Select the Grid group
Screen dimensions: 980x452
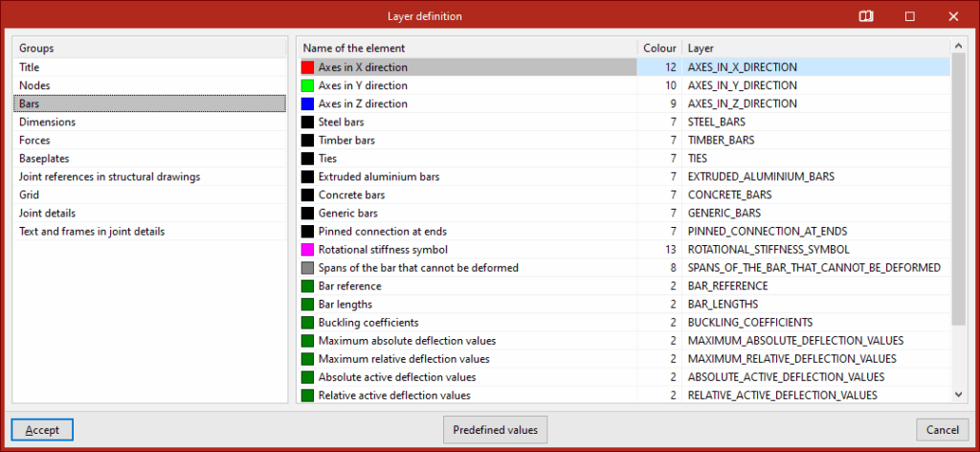tap(149, 195)
